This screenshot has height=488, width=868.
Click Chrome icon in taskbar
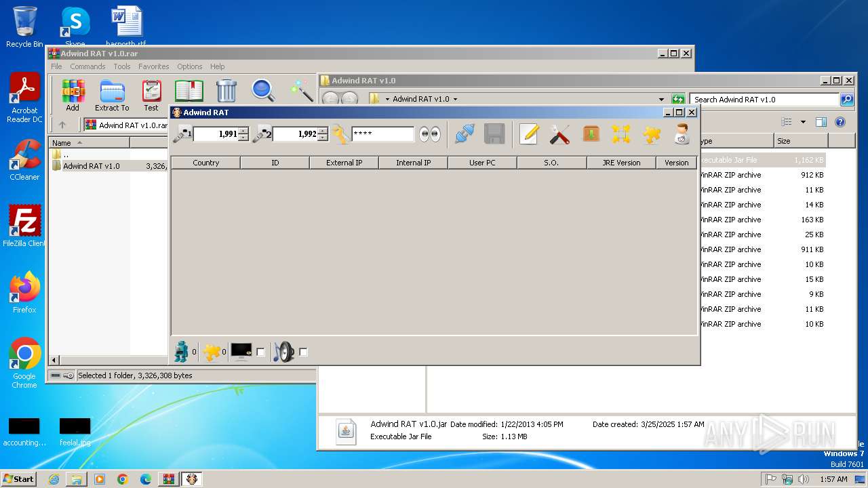(x=123, y=479)
